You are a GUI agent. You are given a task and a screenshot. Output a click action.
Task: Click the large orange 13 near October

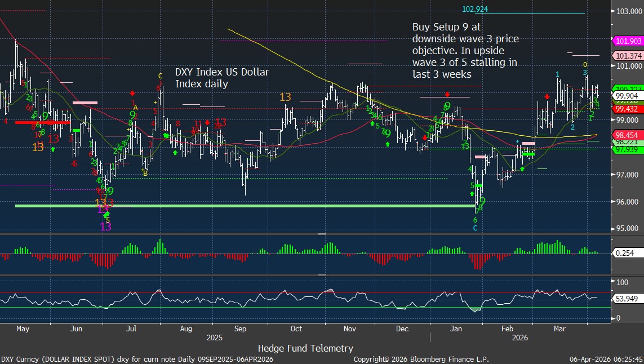click(286, 97)
